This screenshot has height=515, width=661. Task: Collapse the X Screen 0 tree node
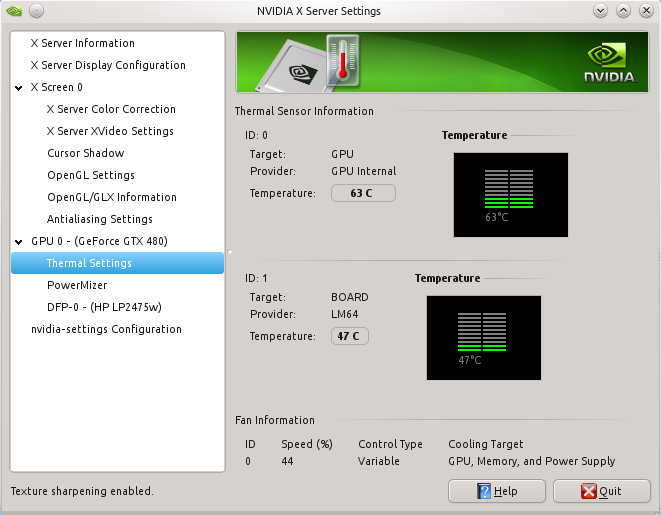(19, 88)
